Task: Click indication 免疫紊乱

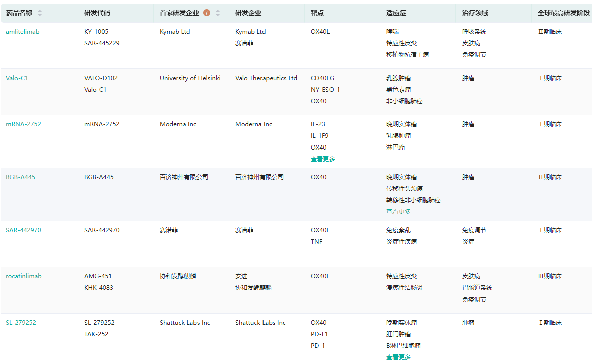Action: [399, 230]
